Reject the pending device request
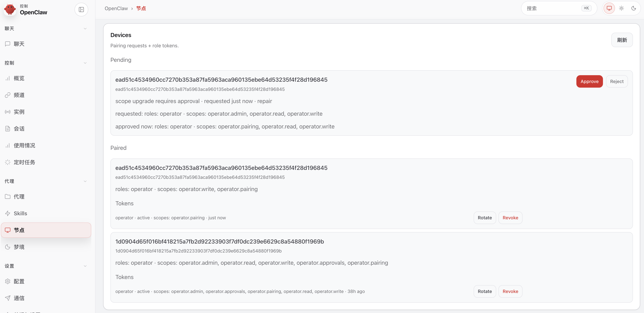 (x=616, y=81)
